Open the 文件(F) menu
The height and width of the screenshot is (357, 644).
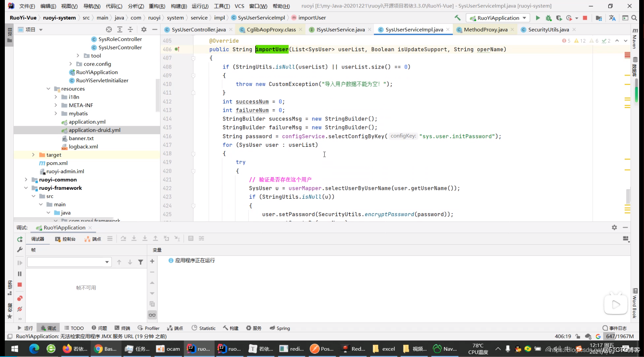point(27,6)
